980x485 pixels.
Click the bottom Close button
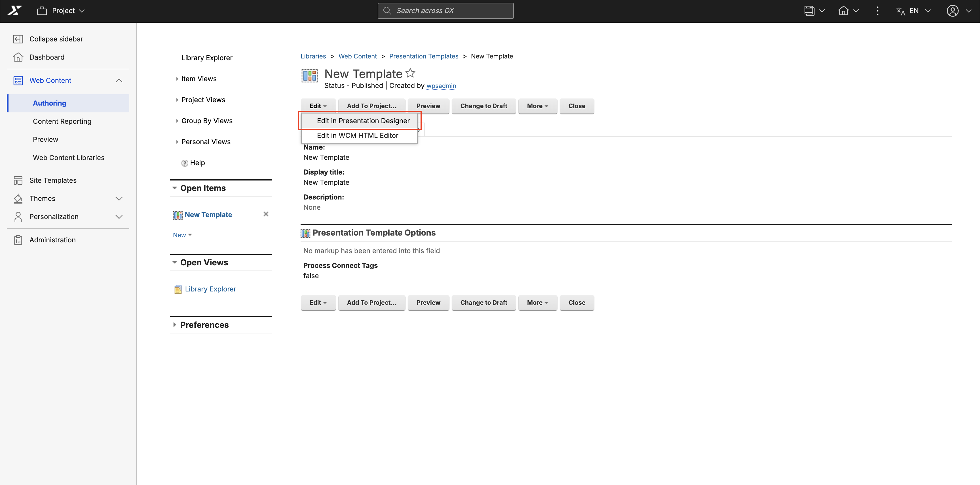(x=577, y=303)
